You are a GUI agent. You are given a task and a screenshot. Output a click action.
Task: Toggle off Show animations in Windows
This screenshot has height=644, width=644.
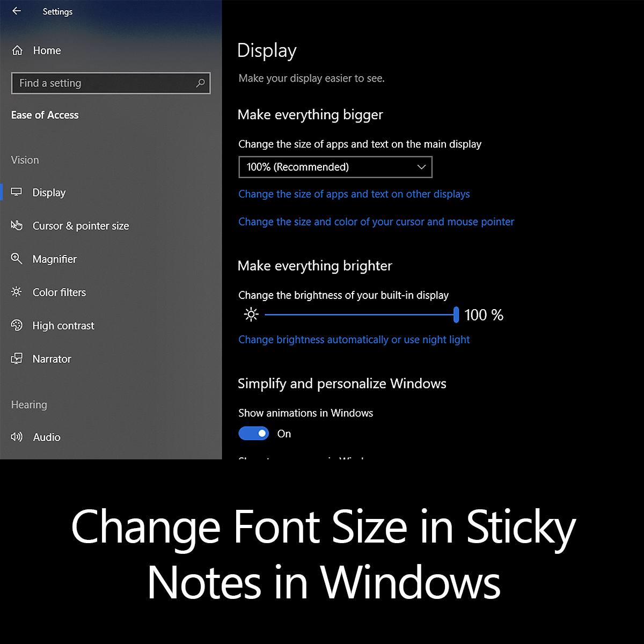click(253, 433)
